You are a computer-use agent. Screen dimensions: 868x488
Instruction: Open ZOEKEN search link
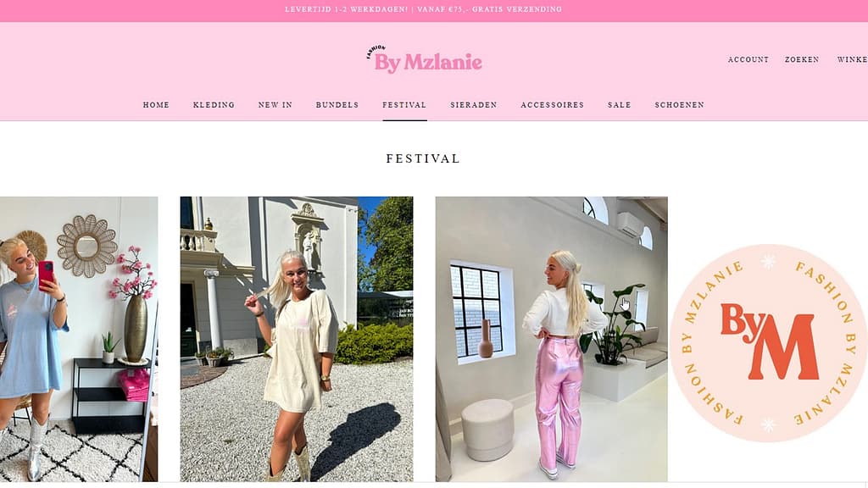(802, 59)
